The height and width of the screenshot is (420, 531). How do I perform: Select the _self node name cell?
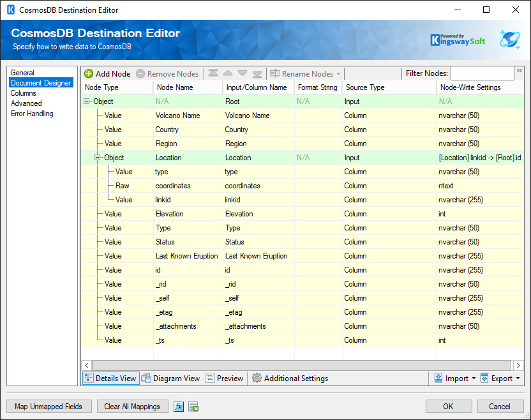click(188, 298)
